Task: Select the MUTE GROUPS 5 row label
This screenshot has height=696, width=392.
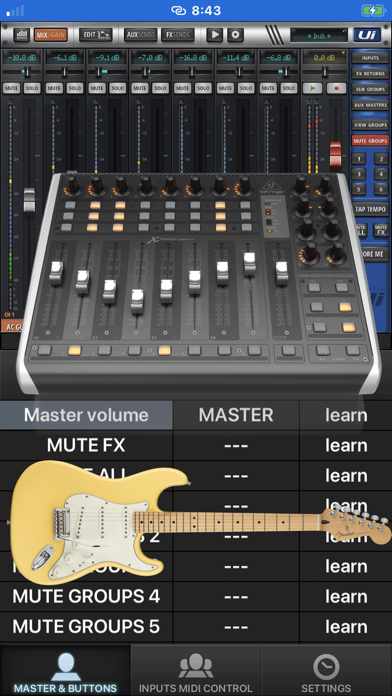Action: 86,626
